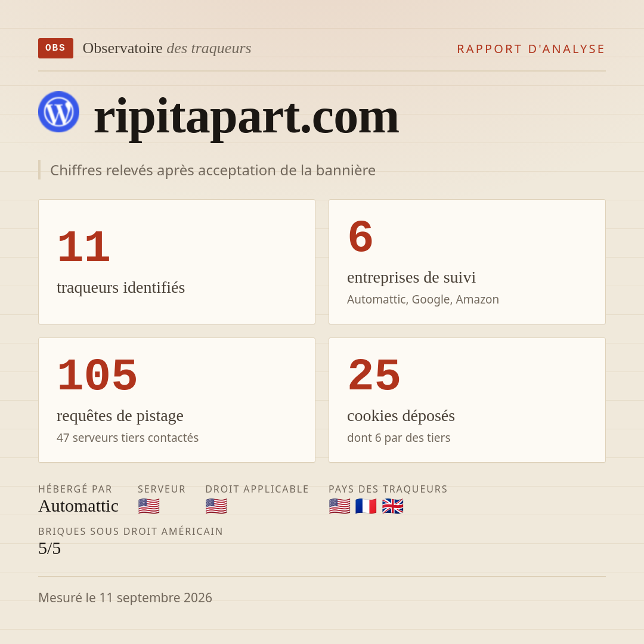Click the traqueurs identifiés label
The width and height of the screenshot is (644, 644).
[x=120, y=287]
